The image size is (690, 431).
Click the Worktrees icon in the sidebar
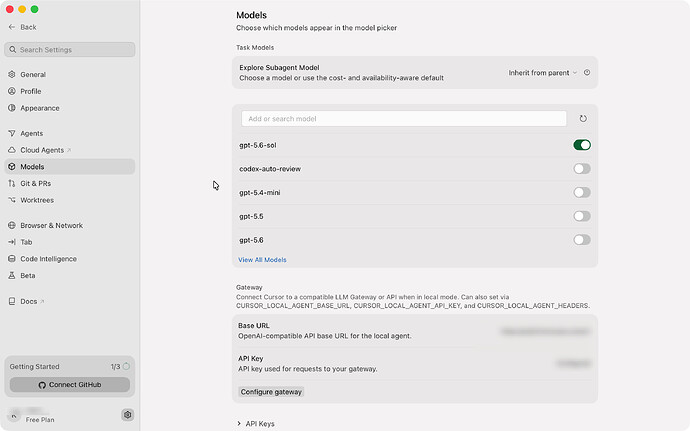pos(12,200)
